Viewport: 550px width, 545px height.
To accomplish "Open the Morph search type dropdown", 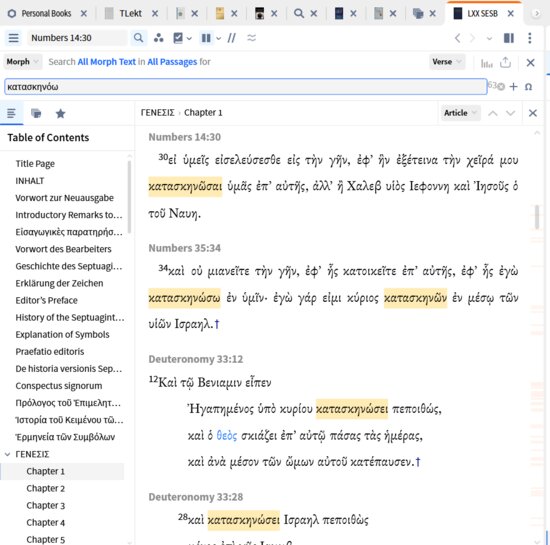I will [x=22, y=62].
